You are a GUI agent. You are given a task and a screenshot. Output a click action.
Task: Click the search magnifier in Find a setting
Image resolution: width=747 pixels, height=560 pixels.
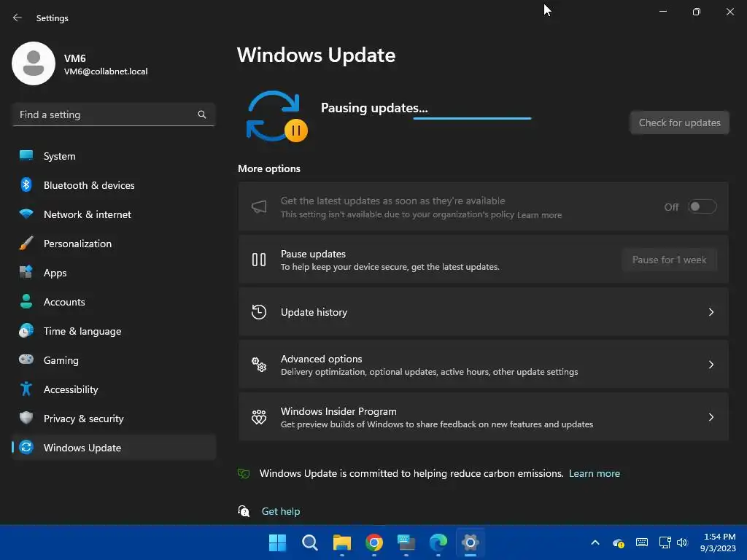pyautogui.click(x=202, y=114)
